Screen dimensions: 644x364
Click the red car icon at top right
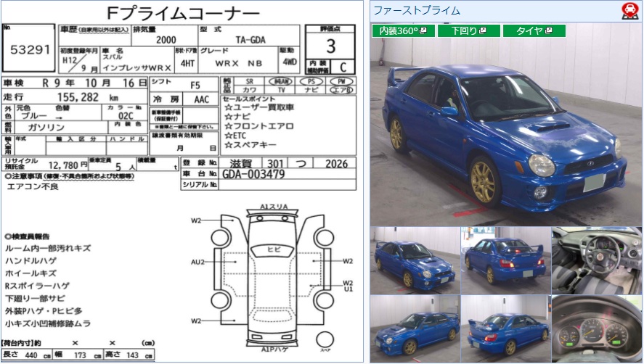tap(629, 11)
